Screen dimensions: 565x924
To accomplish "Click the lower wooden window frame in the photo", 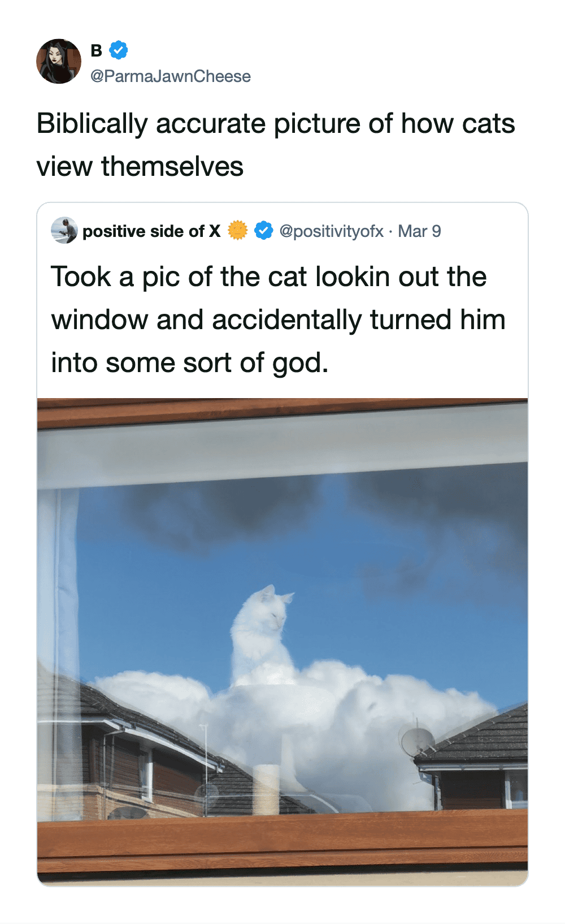I will [282, 843].
